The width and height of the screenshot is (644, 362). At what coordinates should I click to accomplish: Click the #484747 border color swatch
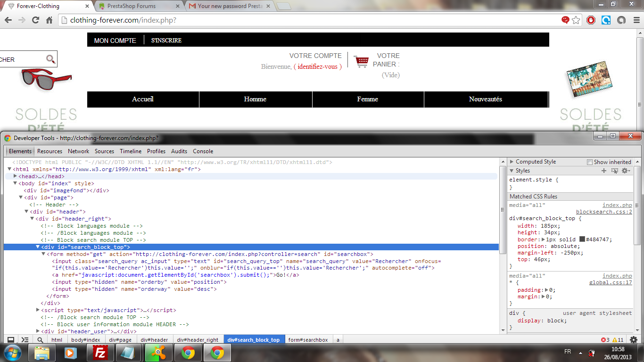click(x=582, y=239)
